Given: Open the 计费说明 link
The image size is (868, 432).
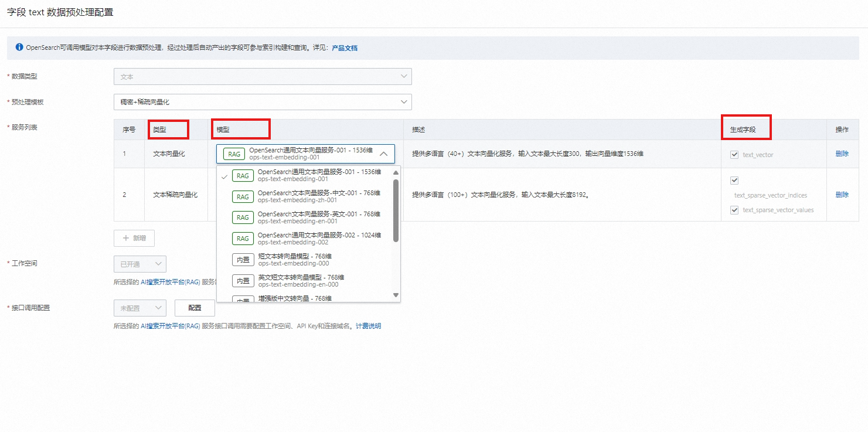Looking at the screenshot, I should coord(368,326).
